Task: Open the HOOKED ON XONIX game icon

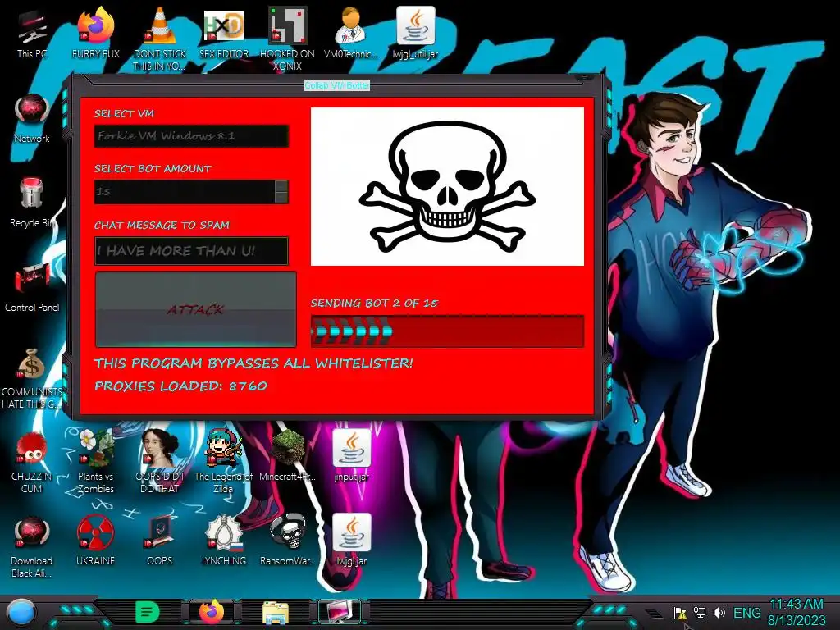Action: (x=287, y=38)
